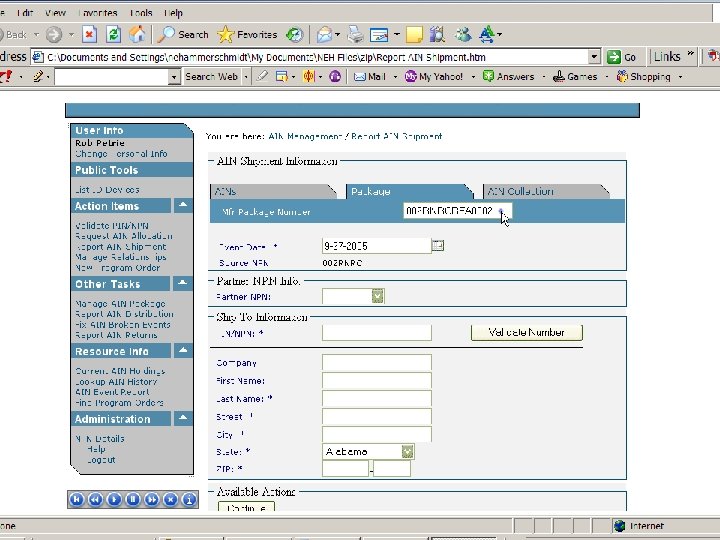Open My Yahoo! toolbar button
Screen dimensions: 720x540
(434, 77)
